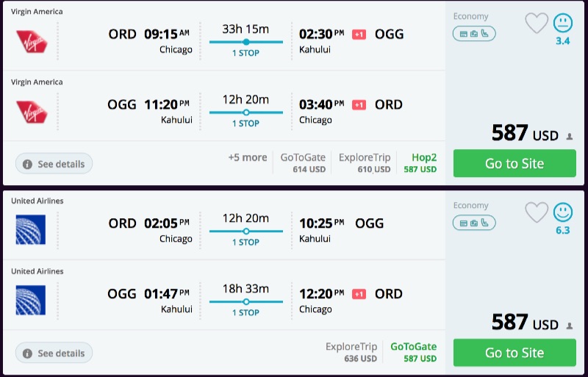
Task: Click Virgin America logo on outbound flight
Action: pos(32,41)
